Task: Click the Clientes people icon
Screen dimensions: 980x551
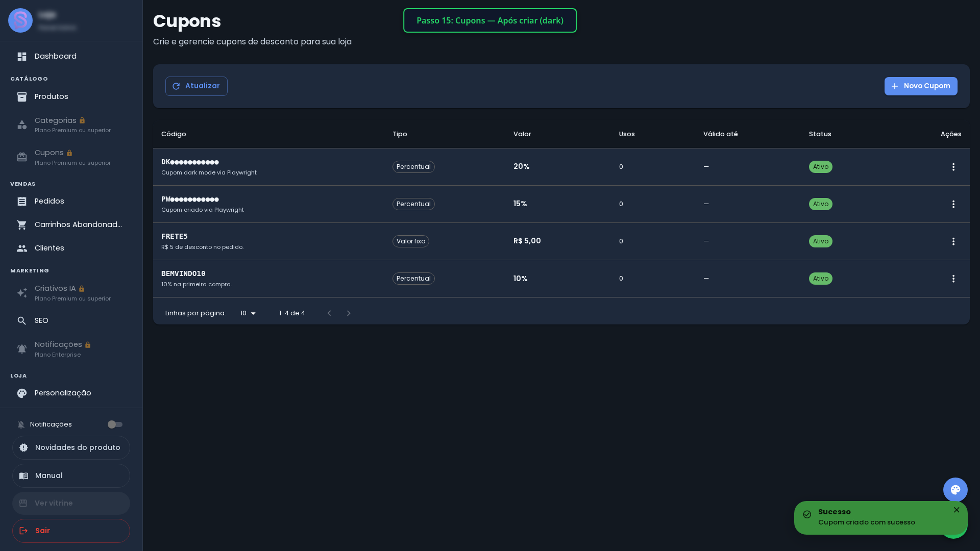Action: pos(22,248)
